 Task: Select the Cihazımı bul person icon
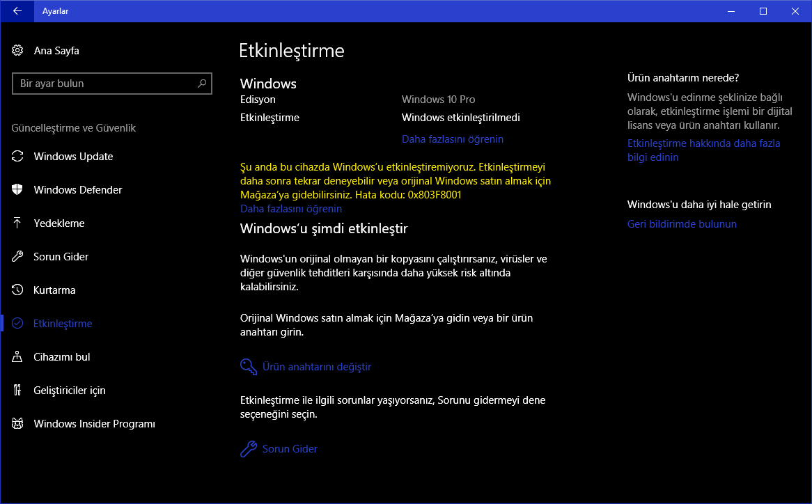click(17, 356)
